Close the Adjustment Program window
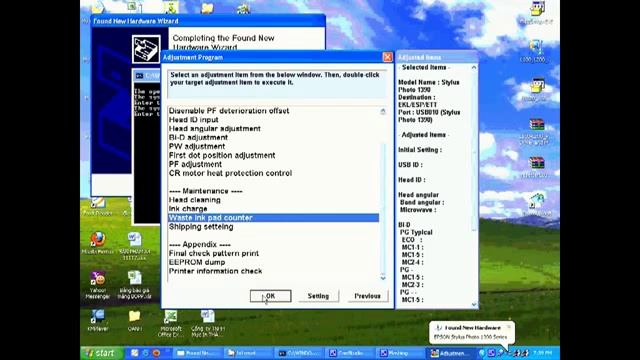The height and width of the screenshot is (360, 640). point(387,57)
